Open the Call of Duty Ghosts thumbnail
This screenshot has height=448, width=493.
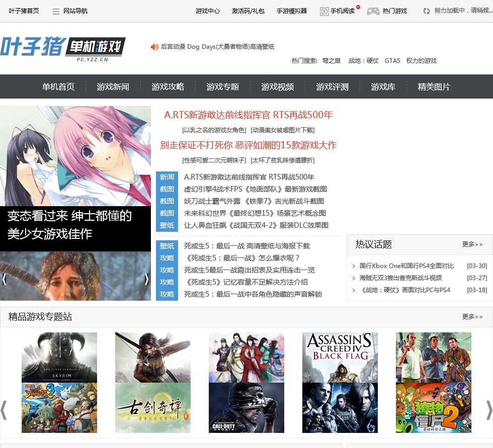click(247, 408)
